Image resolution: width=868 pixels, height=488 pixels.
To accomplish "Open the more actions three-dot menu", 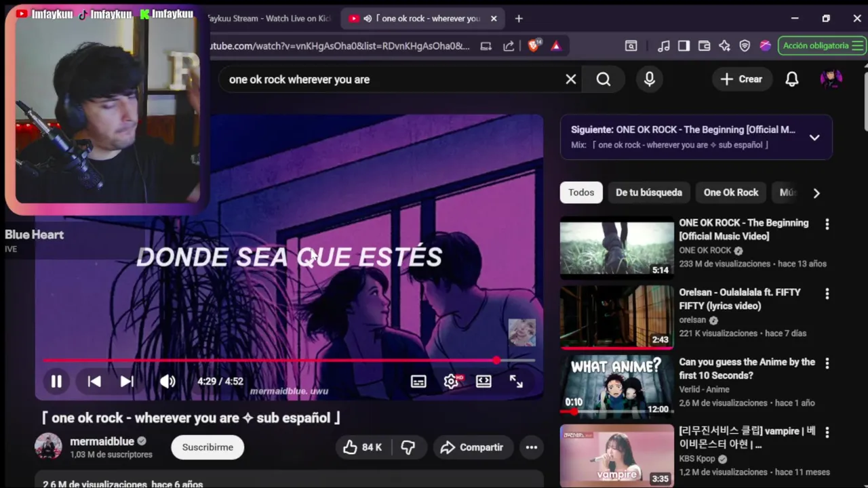I will 532,447.
